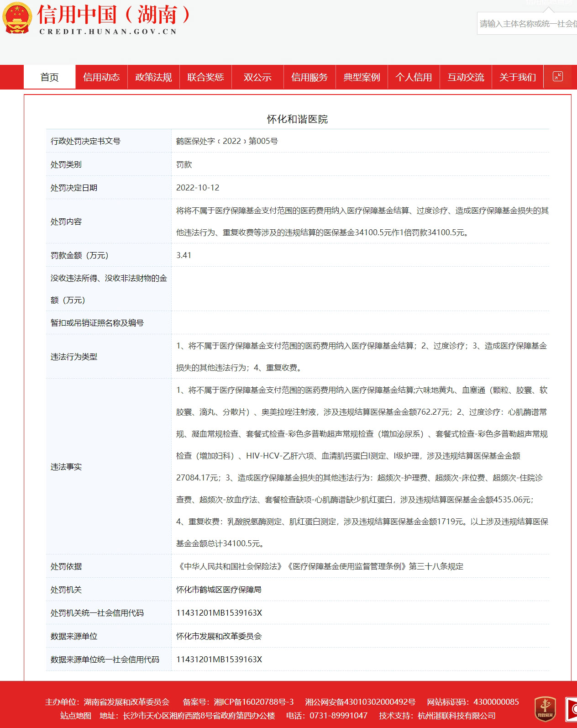Image resolution: width=577 pixels, height=728 pixels.
Task: Open the 信用动态 menu item
Action: [101, 77]
